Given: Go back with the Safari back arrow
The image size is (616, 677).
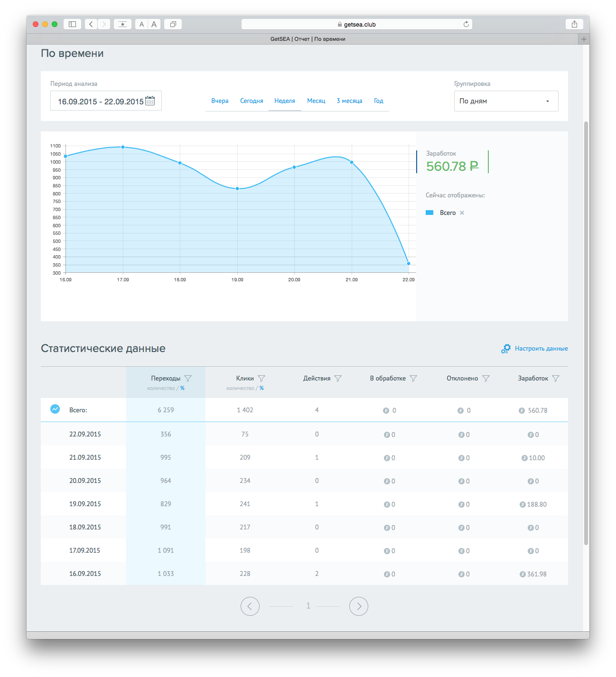Looking at the screenshot, I should [x=91, y=24].
